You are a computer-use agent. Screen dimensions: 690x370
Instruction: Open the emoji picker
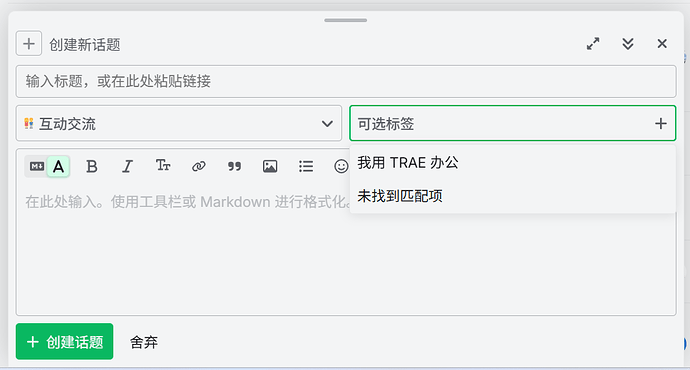[x=341, y=166]
